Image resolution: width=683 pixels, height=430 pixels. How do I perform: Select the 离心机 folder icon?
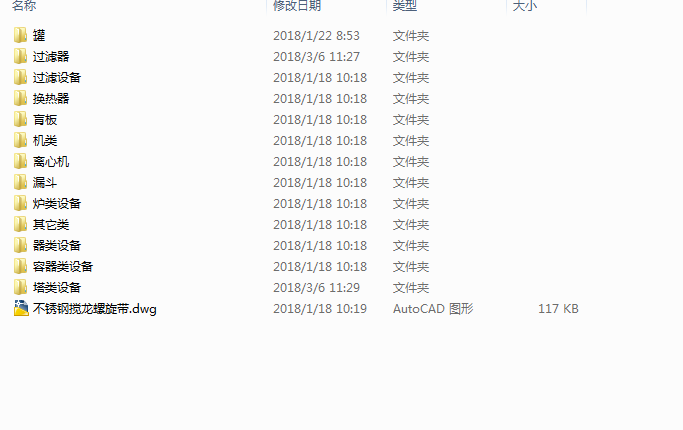point(20,161)
